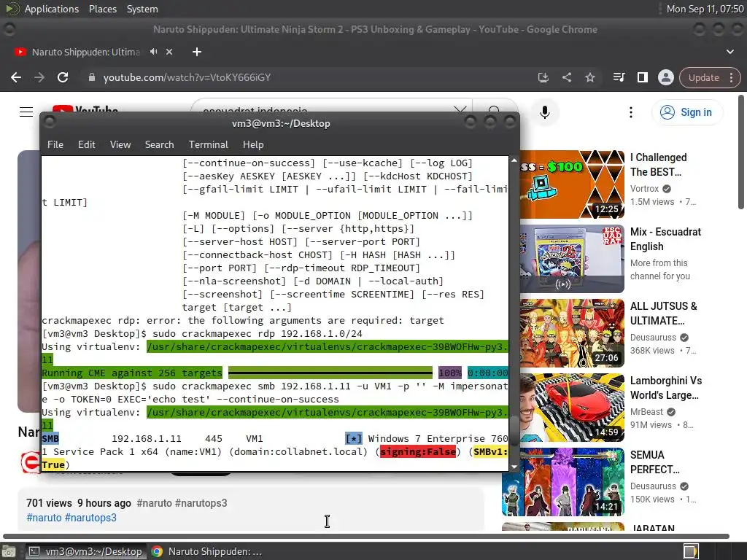Reload the YouTube page

(63, 77)
